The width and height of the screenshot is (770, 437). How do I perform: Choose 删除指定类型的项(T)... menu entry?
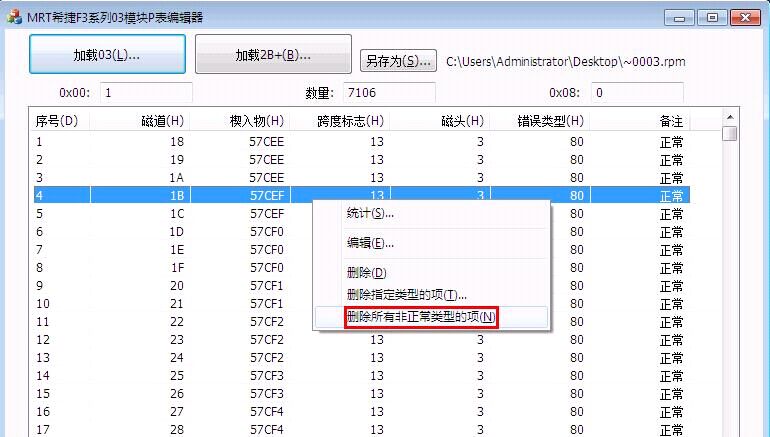[431, 295]
